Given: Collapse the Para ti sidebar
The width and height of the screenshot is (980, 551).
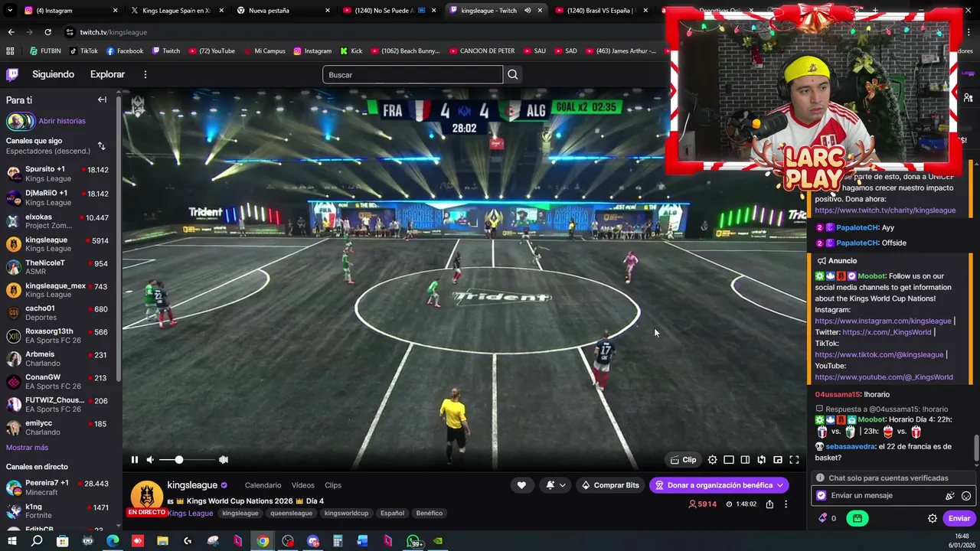Looking at the screenshot, I should click(102, 100).
